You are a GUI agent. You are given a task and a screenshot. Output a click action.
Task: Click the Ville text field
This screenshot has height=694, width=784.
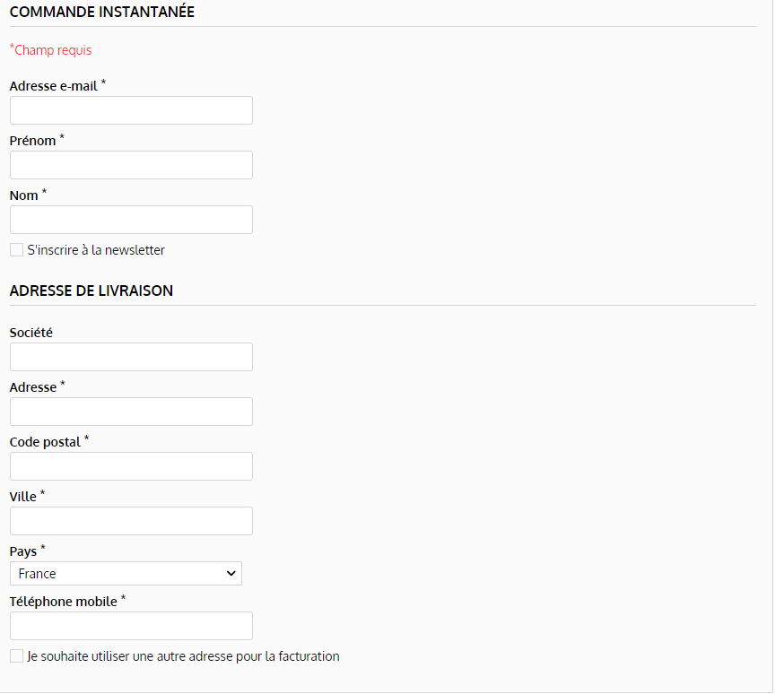[131, 521]
